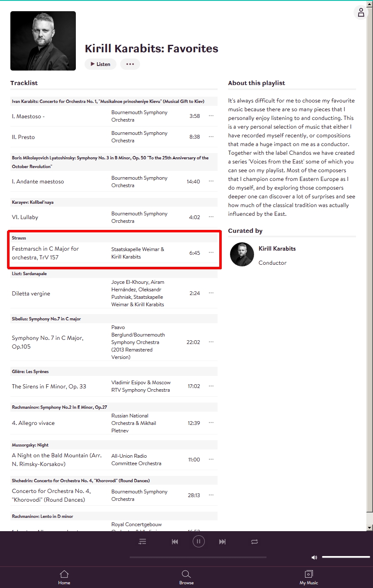The image size is (373, 588).
Task: Adjust the volume slider
Action: (346, 557)
